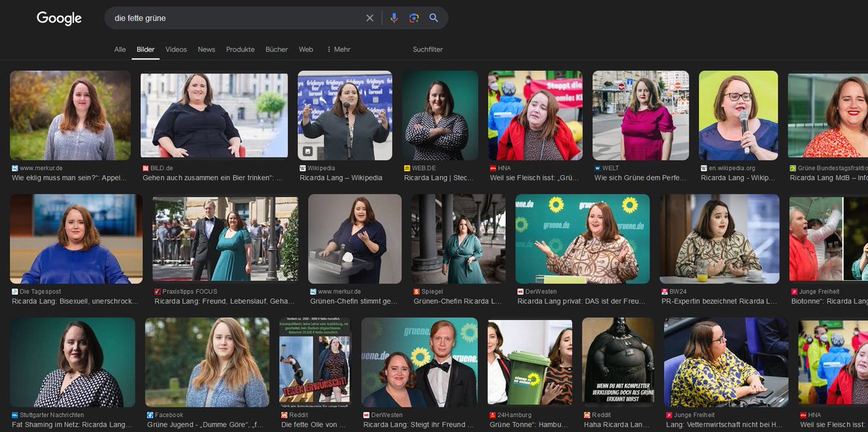
Task: Expand the Mehr dropdown menu
Action: [x=339, y=49]
